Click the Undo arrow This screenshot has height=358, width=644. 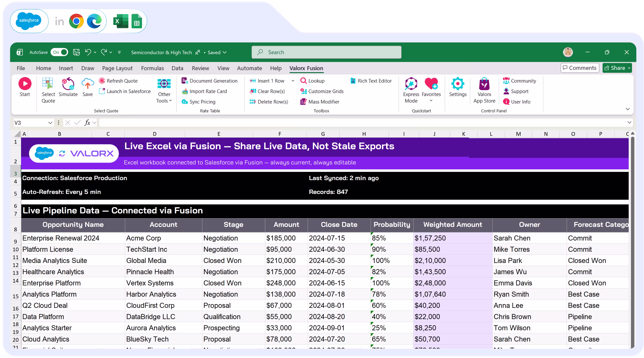coord(88,52)
